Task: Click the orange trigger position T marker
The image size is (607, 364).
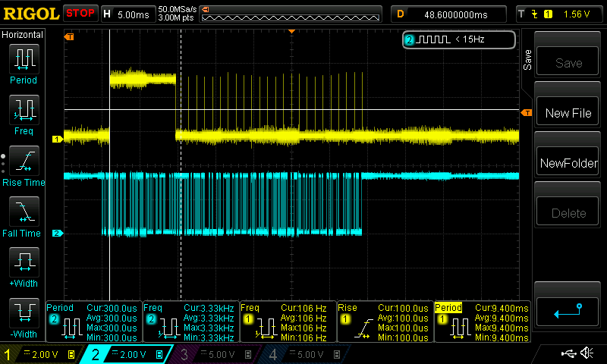Action: 69,36
